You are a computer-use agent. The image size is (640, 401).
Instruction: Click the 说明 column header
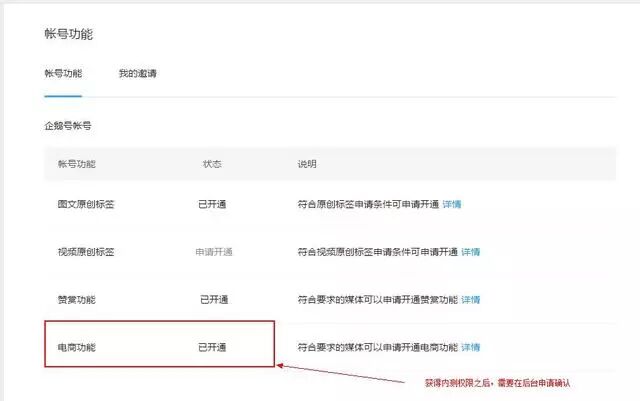click(x=306, y=162)
